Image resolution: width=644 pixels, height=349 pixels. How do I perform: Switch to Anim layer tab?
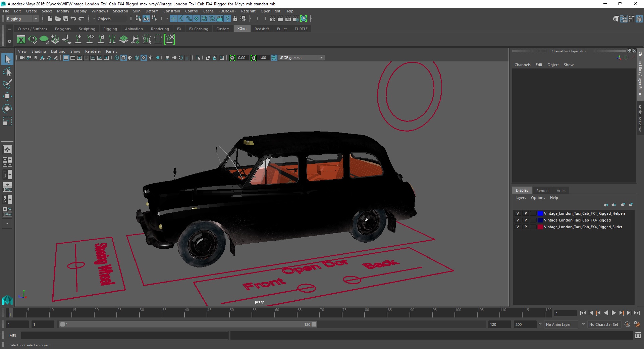(x=561, y=191)
